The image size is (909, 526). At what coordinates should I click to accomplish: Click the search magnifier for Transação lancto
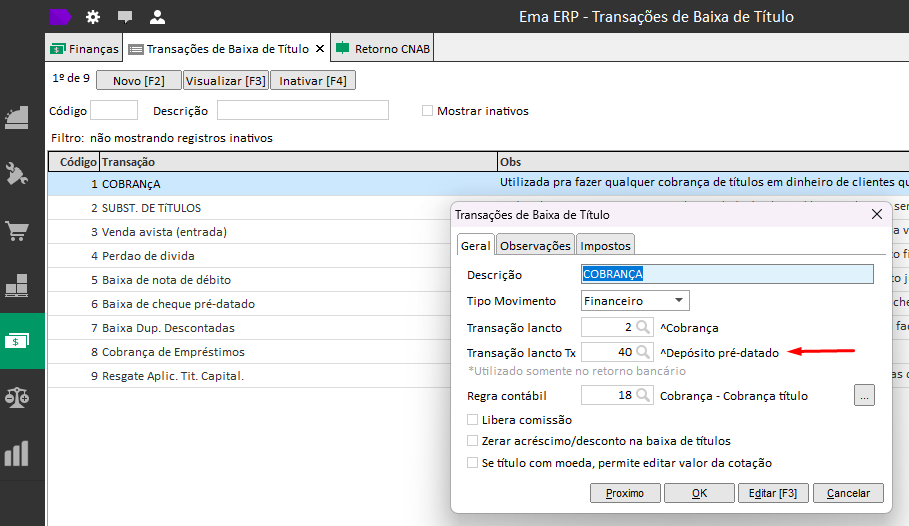click(x=642, y=327)
